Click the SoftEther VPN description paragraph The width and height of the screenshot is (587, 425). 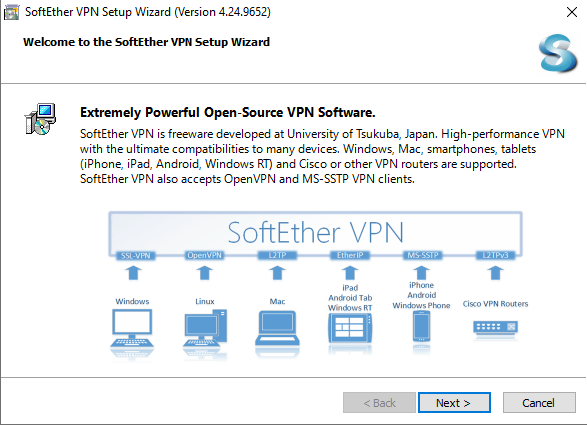pyautogui.click(x=322, y=157)
